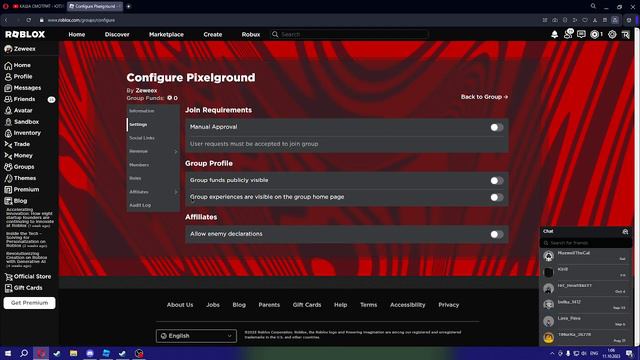Open friend requests icon in header
640x360 pixels.
568,34
